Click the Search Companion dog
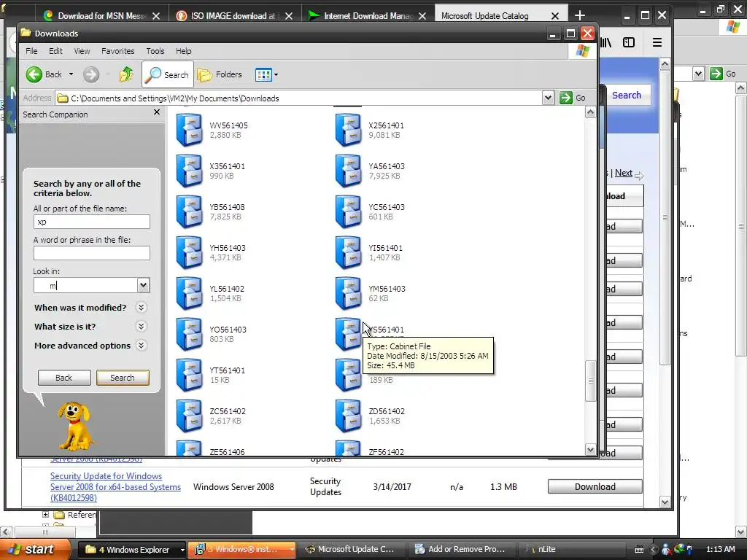Image resolution: width=747 pixels, height=560 pixels. 75,426
